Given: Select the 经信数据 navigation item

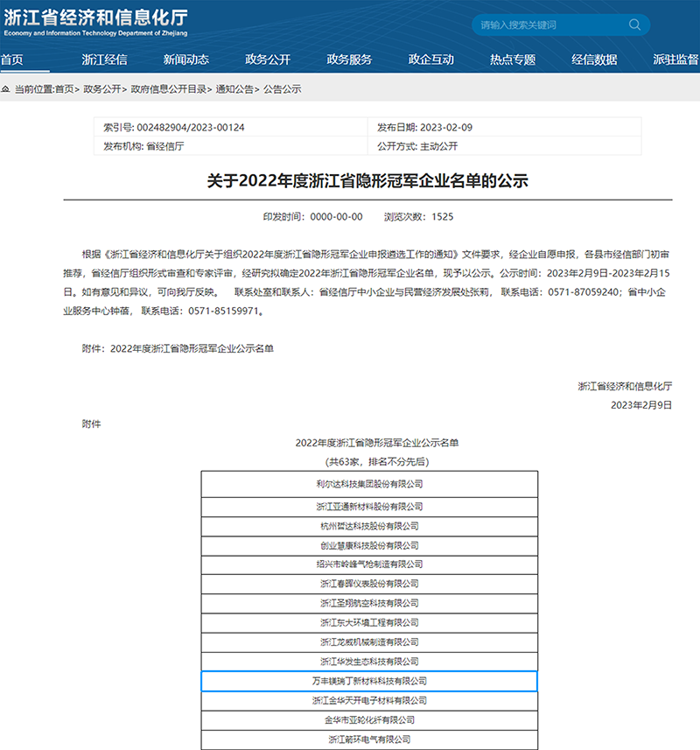Looking at the screenshot, I should [x=594, y=60].
